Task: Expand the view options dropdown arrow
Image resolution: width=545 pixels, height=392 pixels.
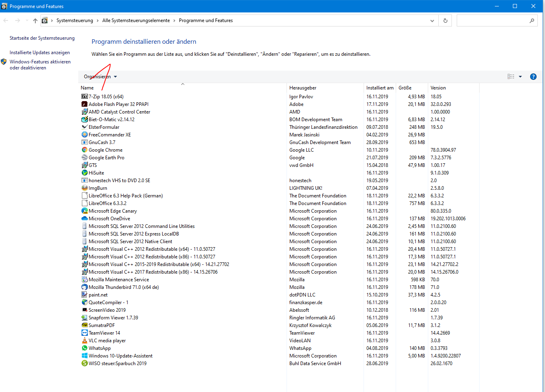Action: point(520,77)
